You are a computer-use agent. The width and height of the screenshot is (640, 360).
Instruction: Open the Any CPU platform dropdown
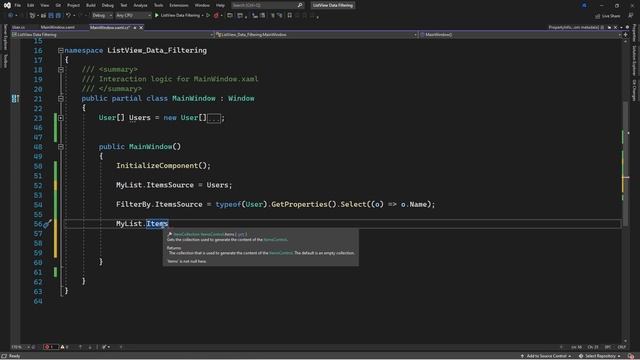[133, 16]
